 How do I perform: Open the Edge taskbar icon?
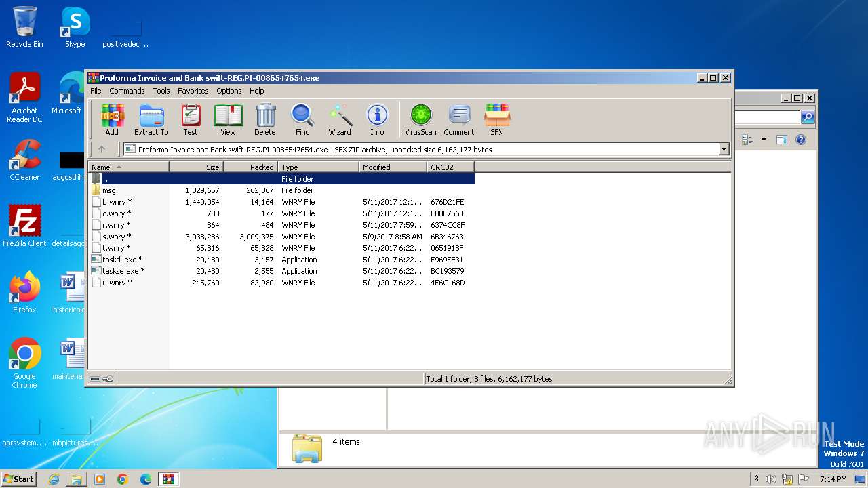click(x=146, y=479)
